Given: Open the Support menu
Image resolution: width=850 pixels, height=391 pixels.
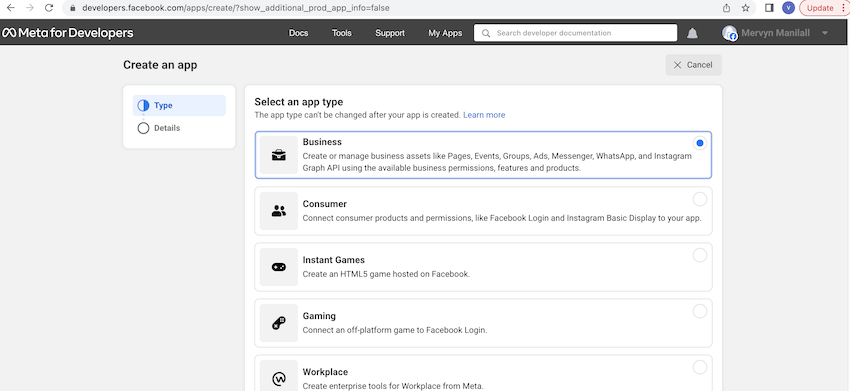Looking at the screenshot, I should 390,33.
